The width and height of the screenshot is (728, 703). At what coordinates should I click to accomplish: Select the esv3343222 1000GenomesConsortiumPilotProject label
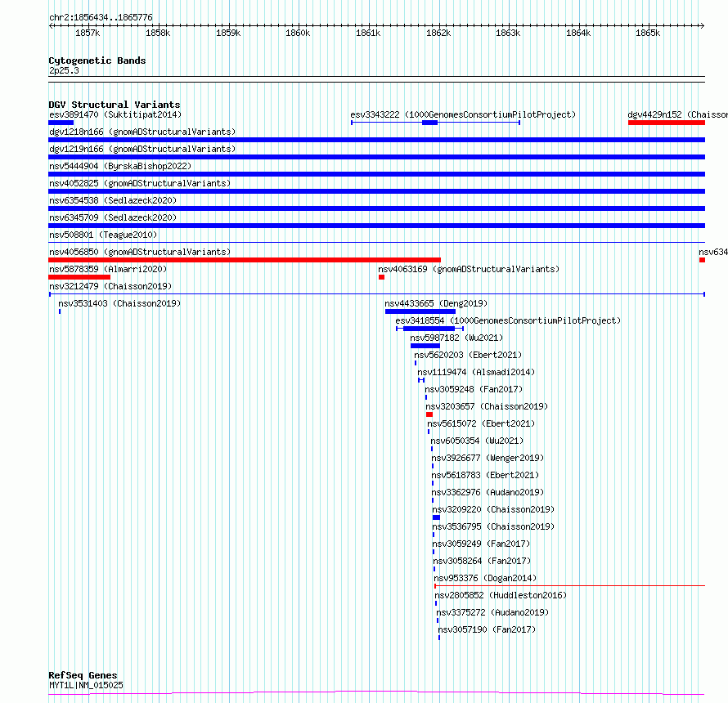tap(463, 114)
